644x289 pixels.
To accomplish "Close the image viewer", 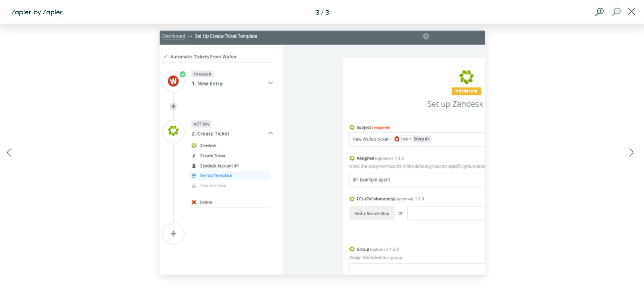I will pos(631,12).
